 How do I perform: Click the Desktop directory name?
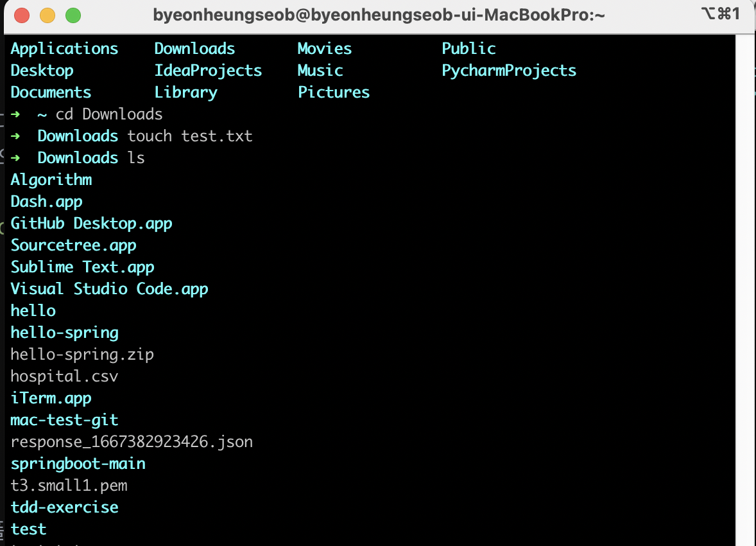pos(42,71)
